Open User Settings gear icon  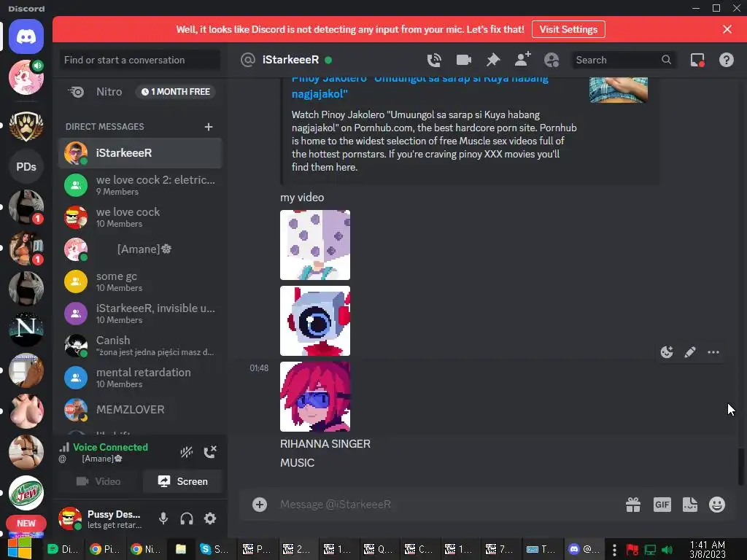(210, 518)
